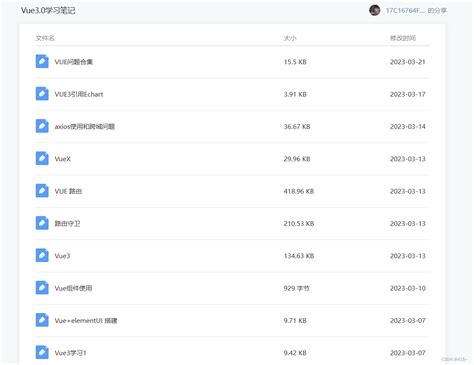474x365 pixels.
Task: Open the VUE 路由 note
Action: pyautogui.click(x=68, y=191)
